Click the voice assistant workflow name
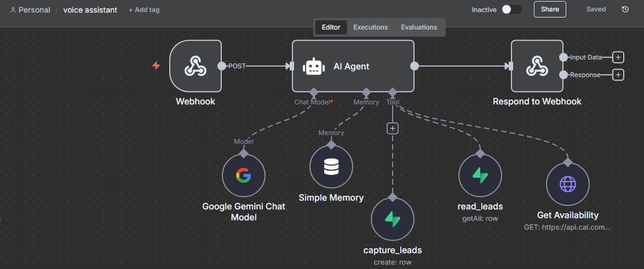 90,10
